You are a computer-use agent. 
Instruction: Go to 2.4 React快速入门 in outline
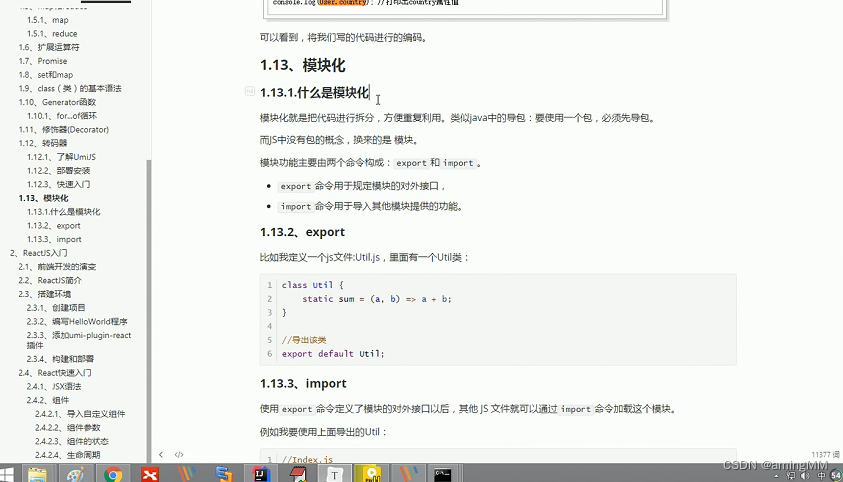[55, 373]
